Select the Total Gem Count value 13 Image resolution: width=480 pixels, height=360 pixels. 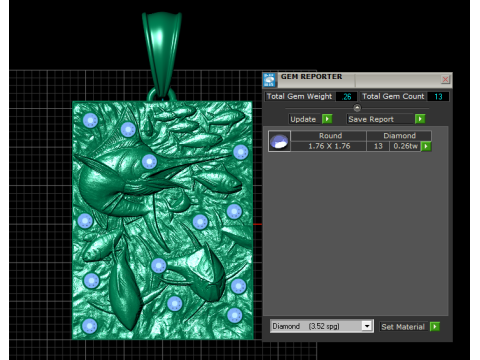tap(438, 97)
